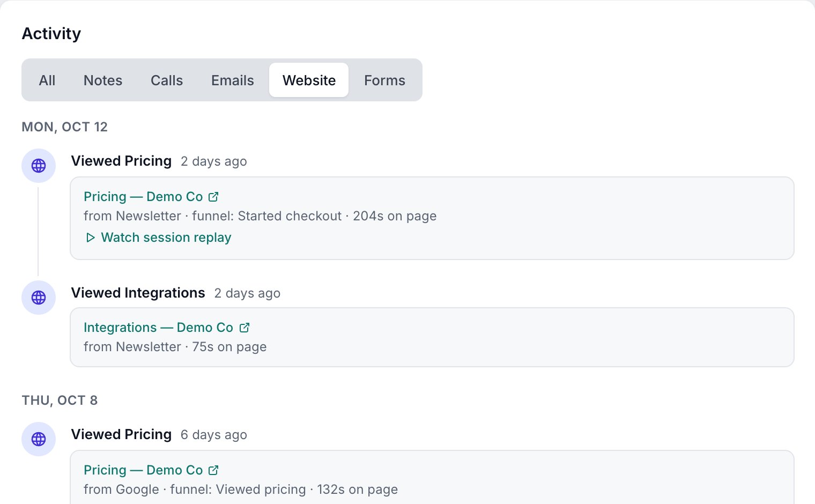Open external link icon in the 132s Pricing card
Viewport: 815px width, 504px height.
point(213,470)
